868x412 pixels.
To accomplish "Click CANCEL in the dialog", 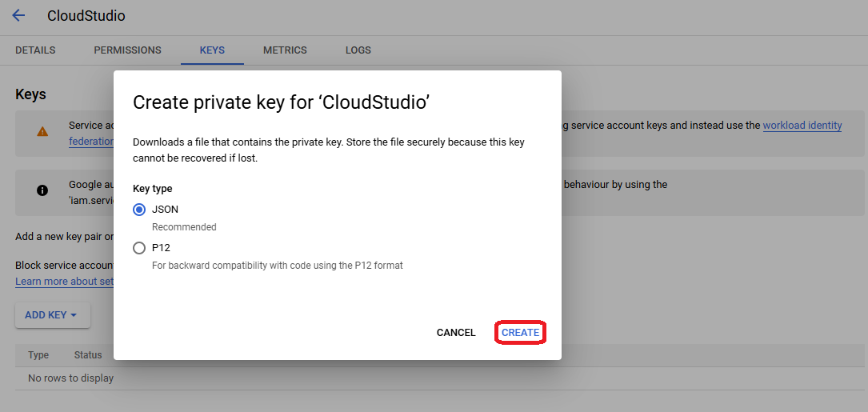I will pos(456,333).
